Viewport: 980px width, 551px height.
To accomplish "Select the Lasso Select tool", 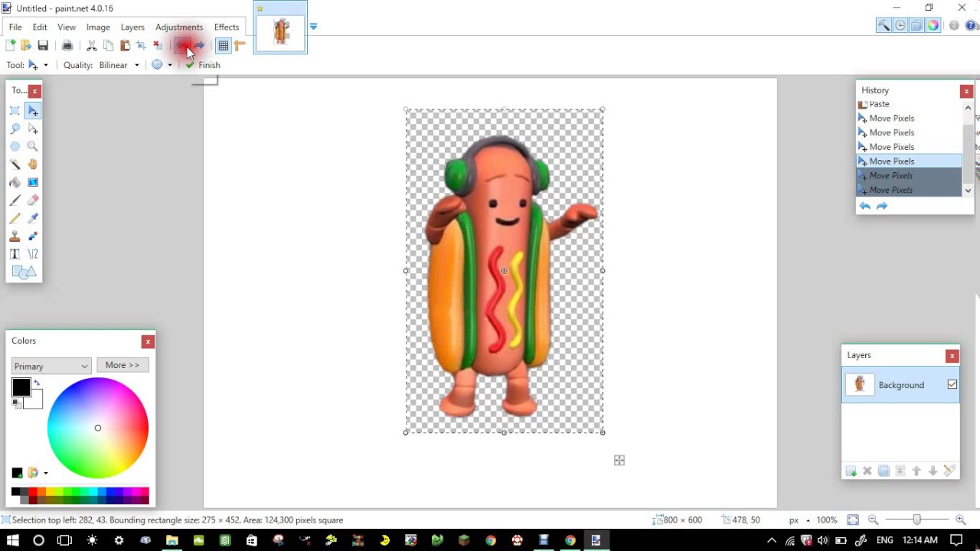I will pyautogui.click(x=15, y=129).
